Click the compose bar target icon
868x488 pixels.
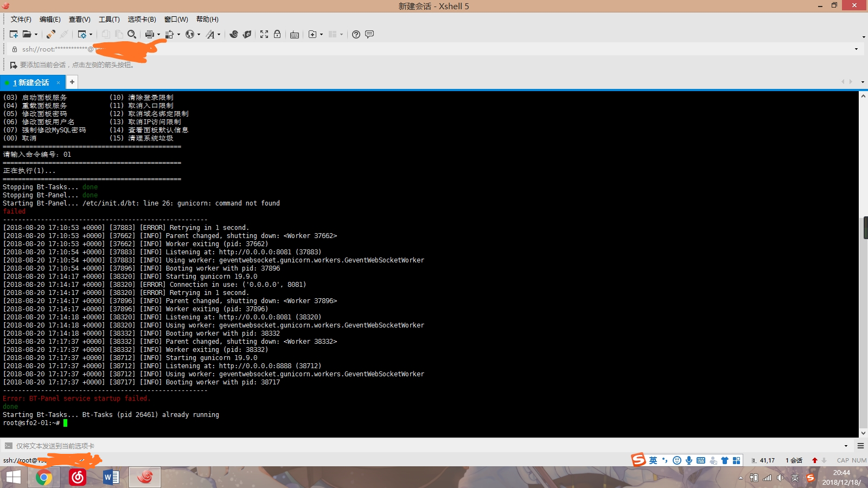coord(8,446)
